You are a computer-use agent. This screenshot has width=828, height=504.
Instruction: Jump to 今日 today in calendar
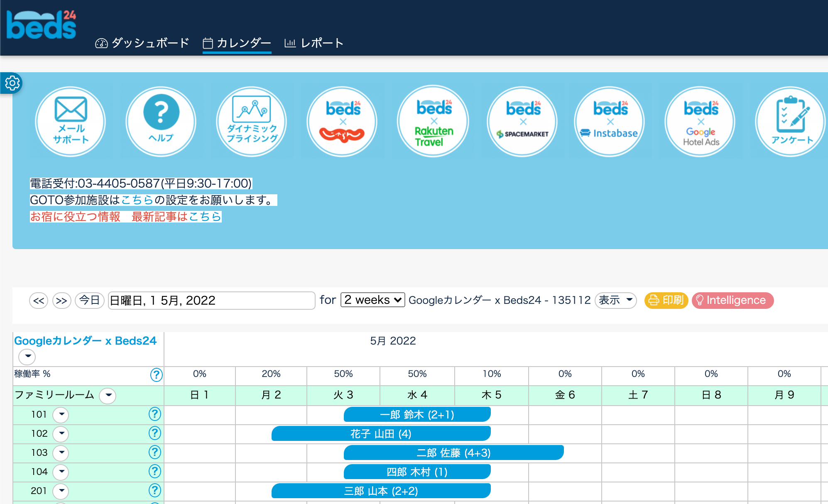(89, 300)
